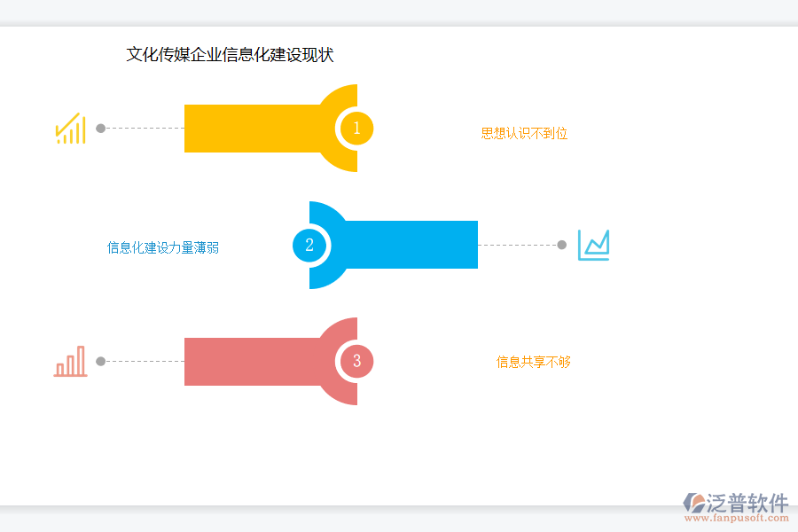Click the label 信息化建设力量薄弱
This screenshot has width=798, height=532.
point(163,248)
